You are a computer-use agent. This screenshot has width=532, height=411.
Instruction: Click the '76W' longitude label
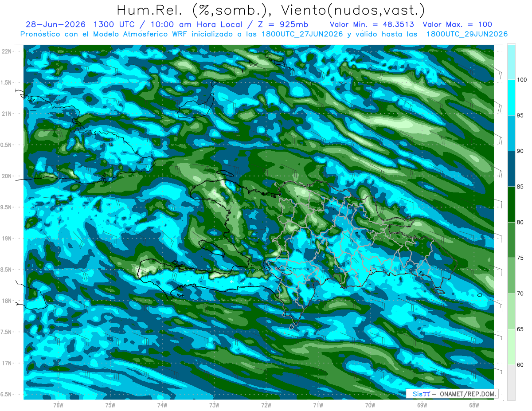(x=58, y=405)
